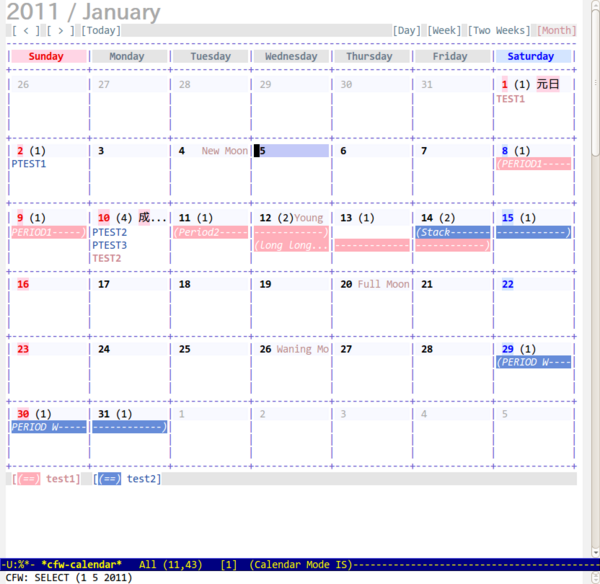The image size is (600, 584).
Task: Select the PTEST1 event on January 2
Action: pos(29,164)
